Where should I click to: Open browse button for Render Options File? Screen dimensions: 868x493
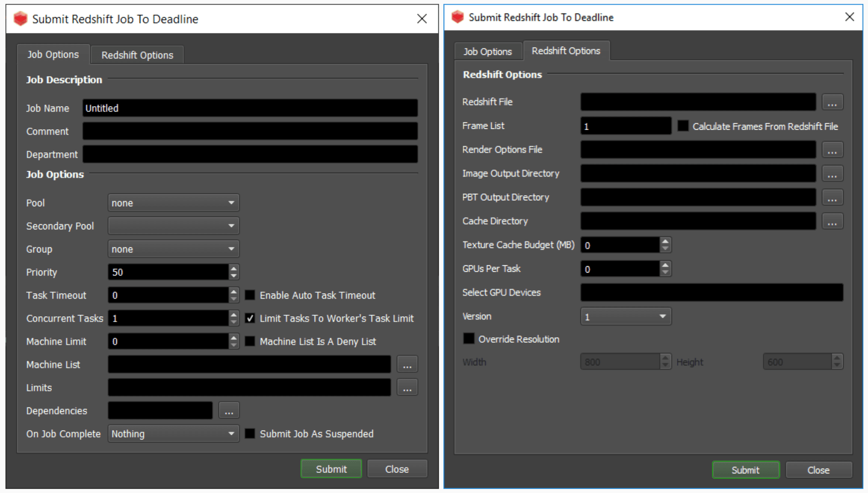832,150
